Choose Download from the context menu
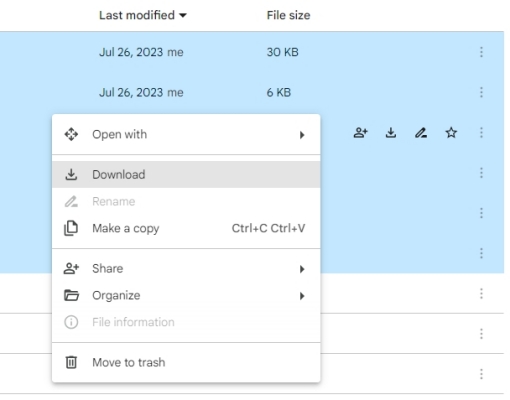The width and height of the screenshot is (510, 400). [186, 175]
